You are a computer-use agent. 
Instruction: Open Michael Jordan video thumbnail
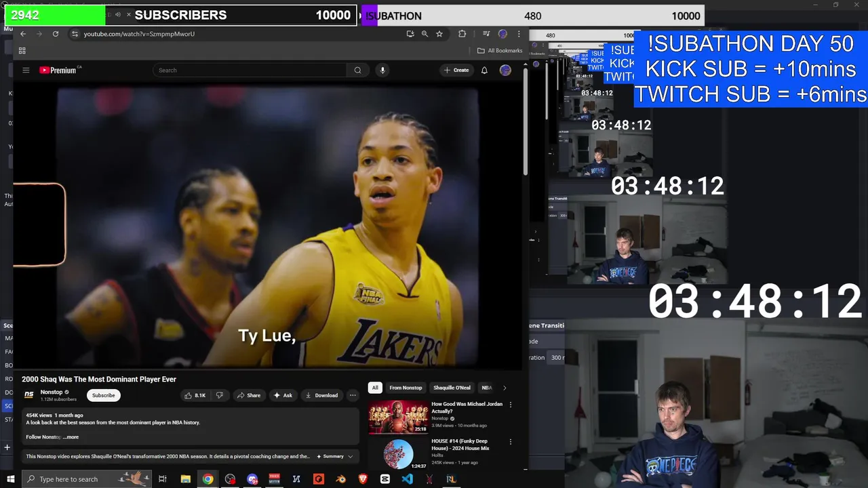click(398, 418)
